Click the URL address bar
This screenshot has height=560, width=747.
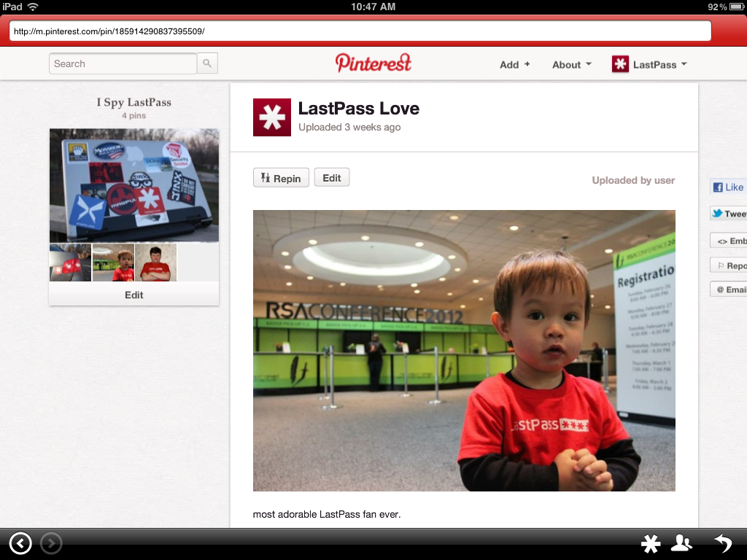[360, 31]
